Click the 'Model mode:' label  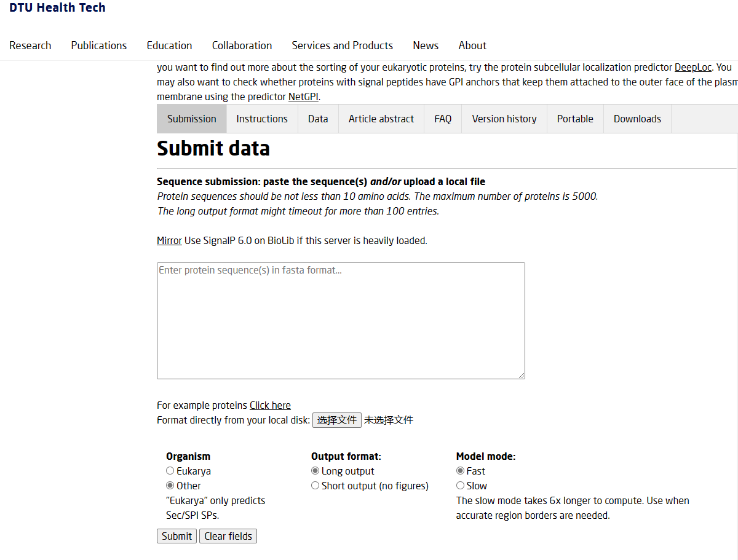486,456
